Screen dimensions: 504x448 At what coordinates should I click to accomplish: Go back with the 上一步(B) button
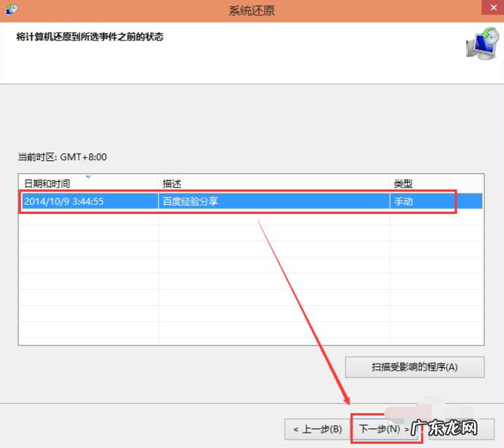[317, 428]
